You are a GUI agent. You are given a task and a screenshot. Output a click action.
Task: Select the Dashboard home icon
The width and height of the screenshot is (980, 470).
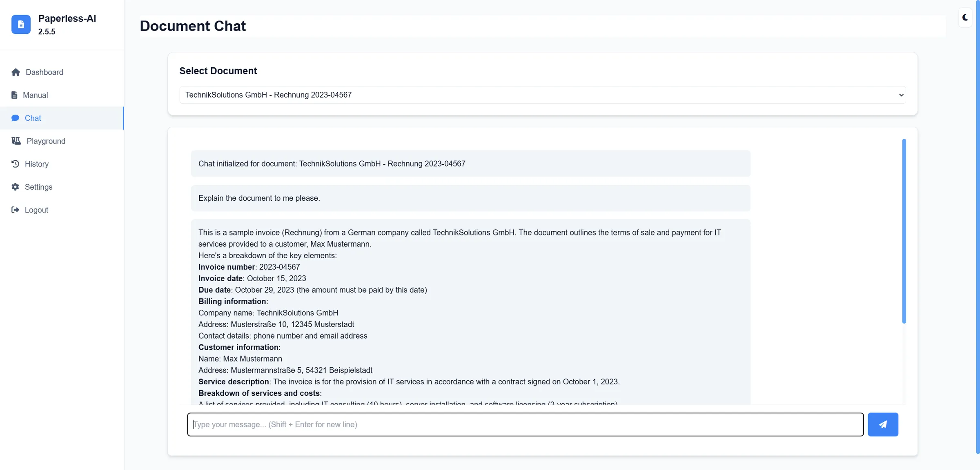[x=16, y=72]
